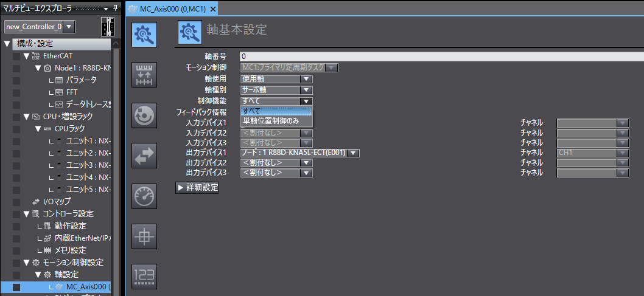
Task: Collapse the 軸設定 tree node
Action: coord(38,275)
